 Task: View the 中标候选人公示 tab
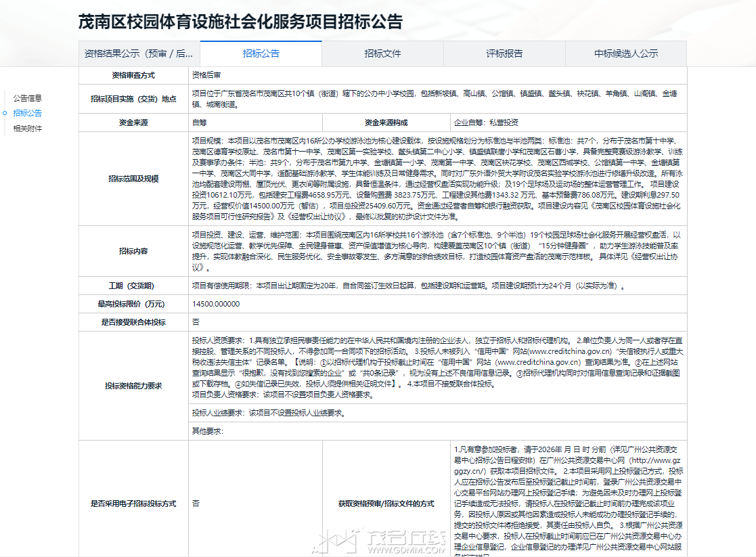click(x=626, y=53)
